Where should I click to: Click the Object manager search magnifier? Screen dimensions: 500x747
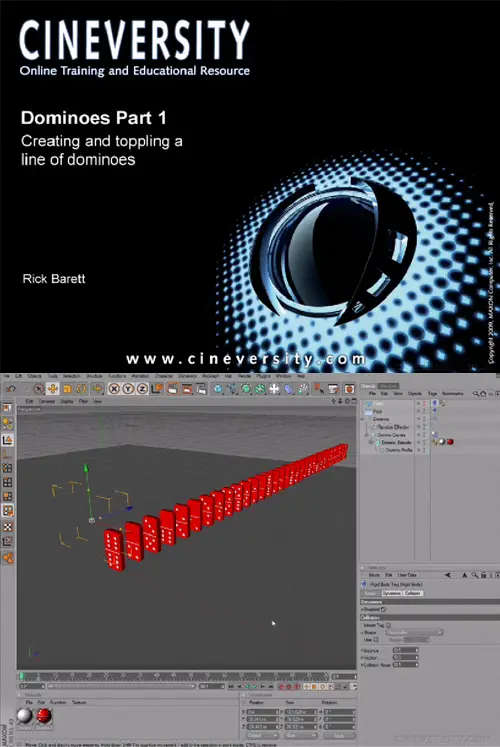475,394
